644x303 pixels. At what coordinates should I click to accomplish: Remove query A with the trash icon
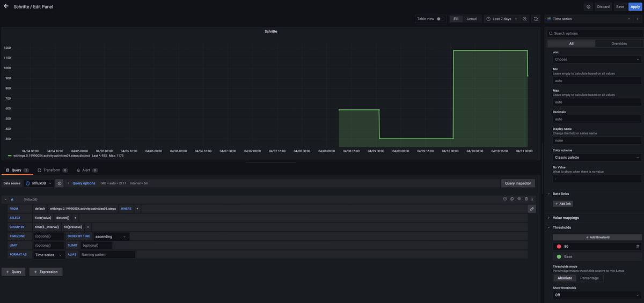[x=526, y=199]
